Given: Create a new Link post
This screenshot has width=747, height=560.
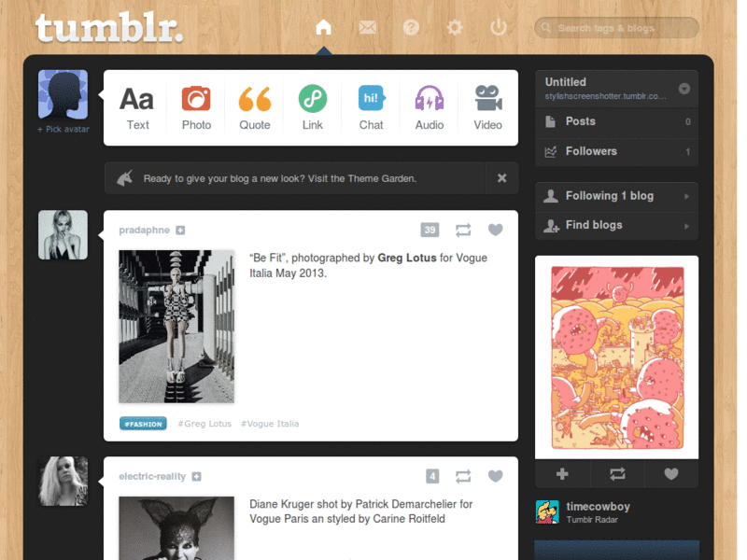Looking at the screenshot, I should [313, 108].
